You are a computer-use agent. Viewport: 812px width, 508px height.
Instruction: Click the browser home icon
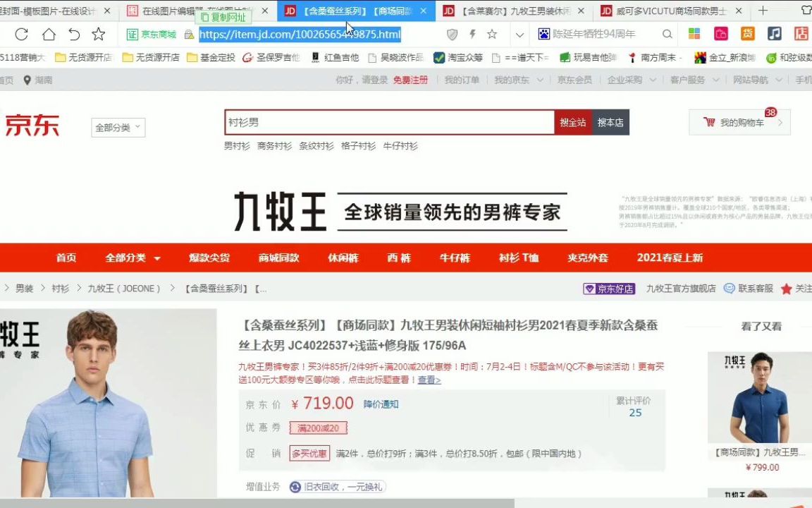click(49, 33)
